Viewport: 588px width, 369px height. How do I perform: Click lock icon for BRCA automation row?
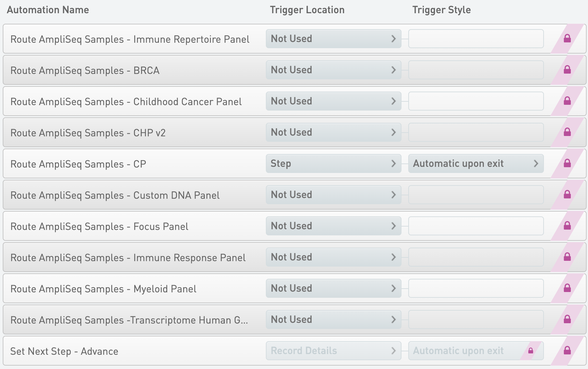tap(567, 70)
